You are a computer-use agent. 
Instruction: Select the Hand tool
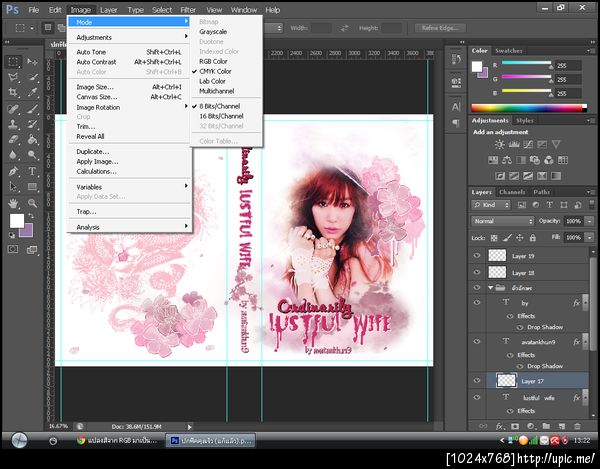(13, 203)
